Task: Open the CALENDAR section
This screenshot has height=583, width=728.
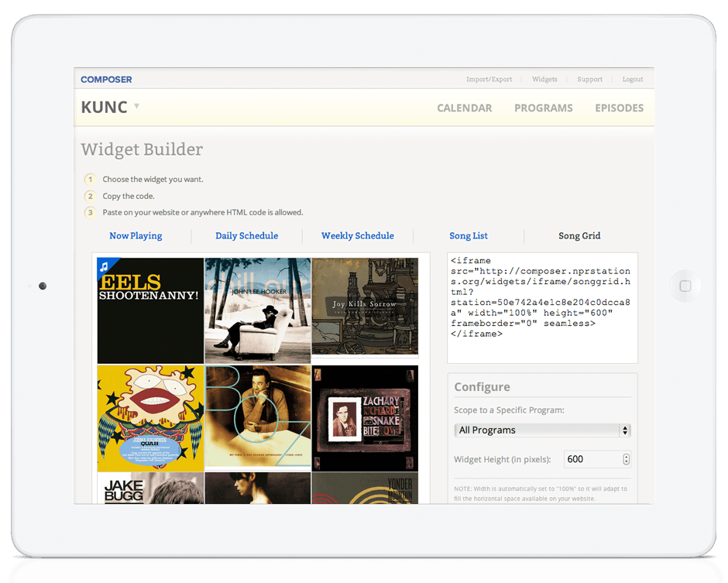Action: point(464,108)
